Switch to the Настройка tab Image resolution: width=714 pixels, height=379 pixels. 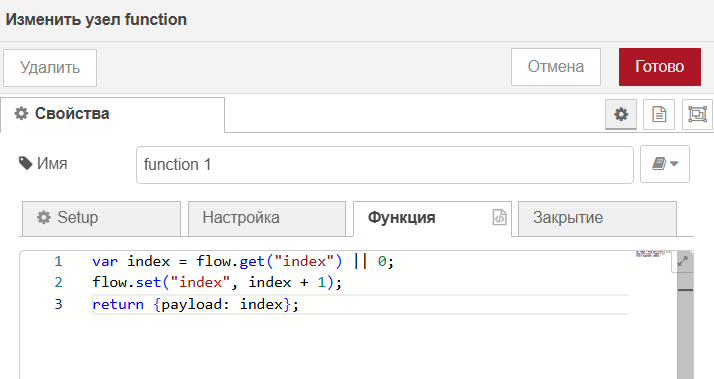(267, 218)
